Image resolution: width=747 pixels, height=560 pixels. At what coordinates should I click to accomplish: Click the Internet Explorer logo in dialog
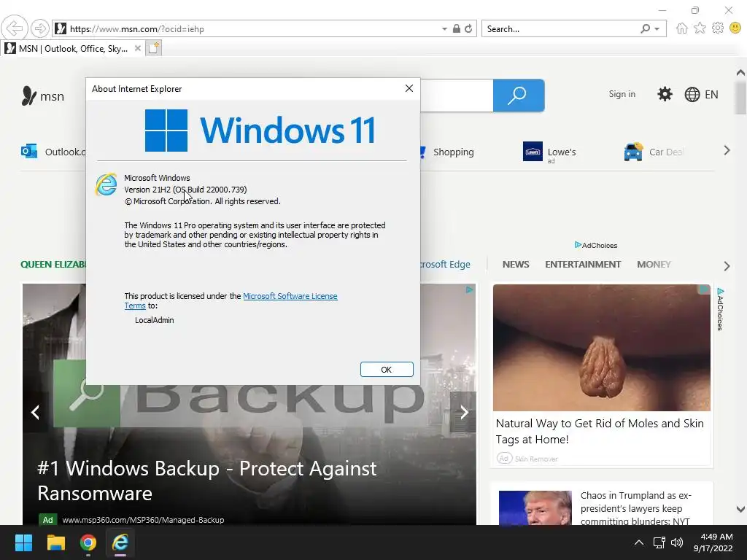[x=107, y=184]
